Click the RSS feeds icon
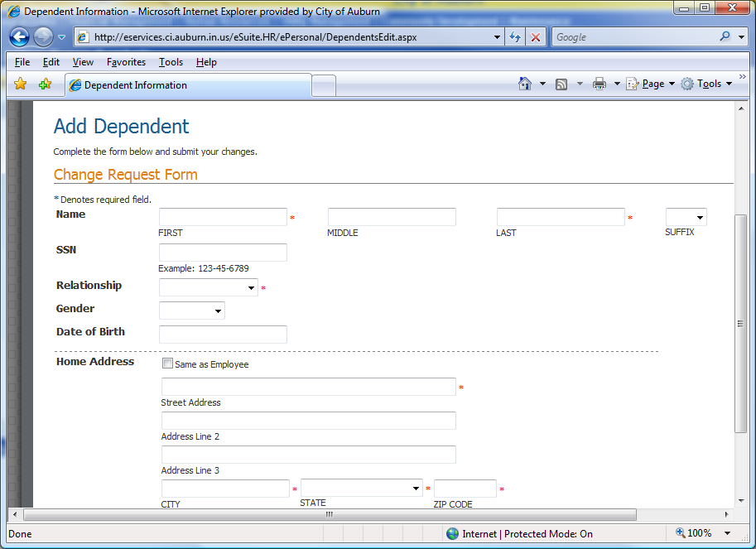This screenshot has width=756, height=549. coord(561,84)
